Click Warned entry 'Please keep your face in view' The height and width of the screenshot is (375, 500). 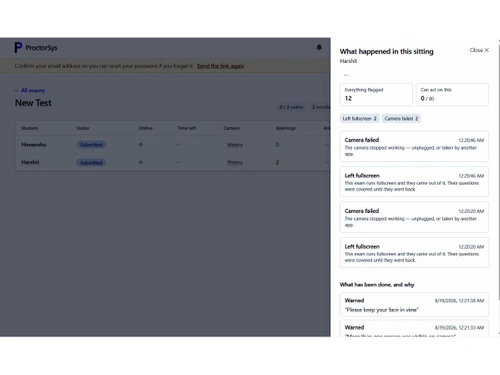point(414,305)
